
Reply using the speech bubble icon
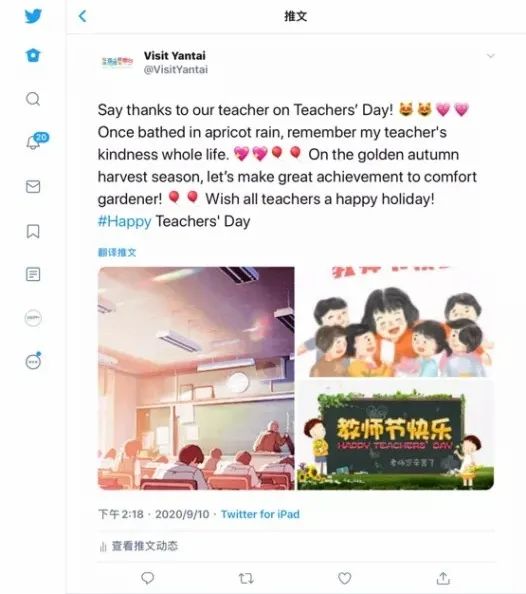pyautogui.click(x=147, y=578)
